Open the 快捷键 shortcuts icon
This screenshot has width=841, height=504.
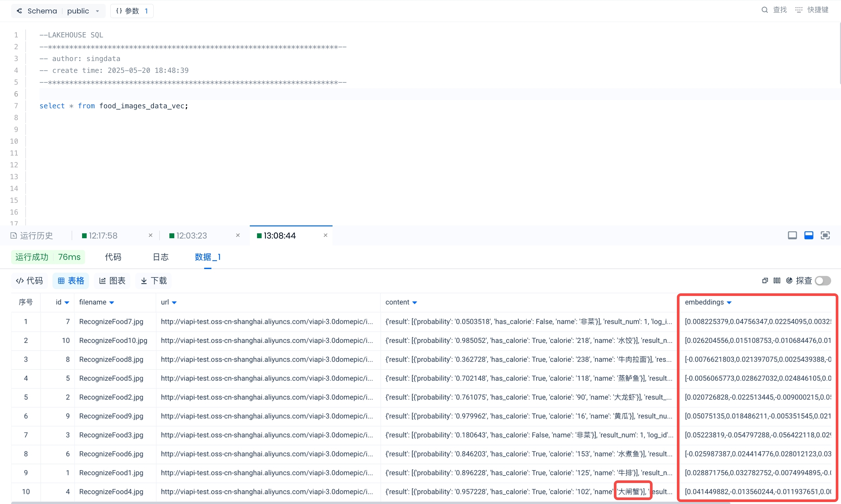tap(799, 10)
